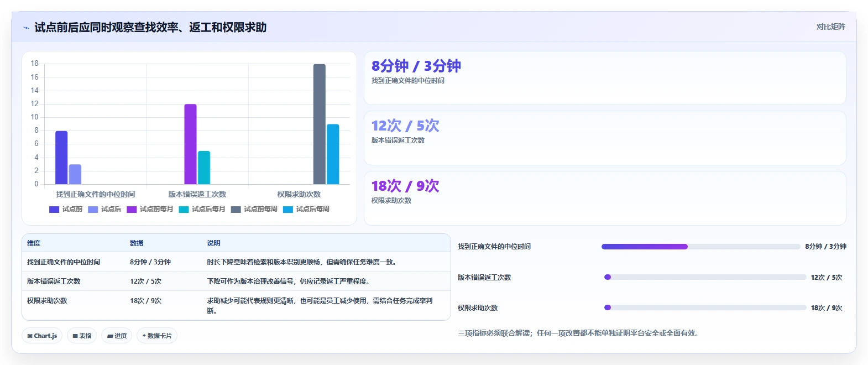Image resolution: width=868 pixels, height=365 pixels.
Task: Open the 8分钟 / 3分钟 data card
Action: pos(605,78)
